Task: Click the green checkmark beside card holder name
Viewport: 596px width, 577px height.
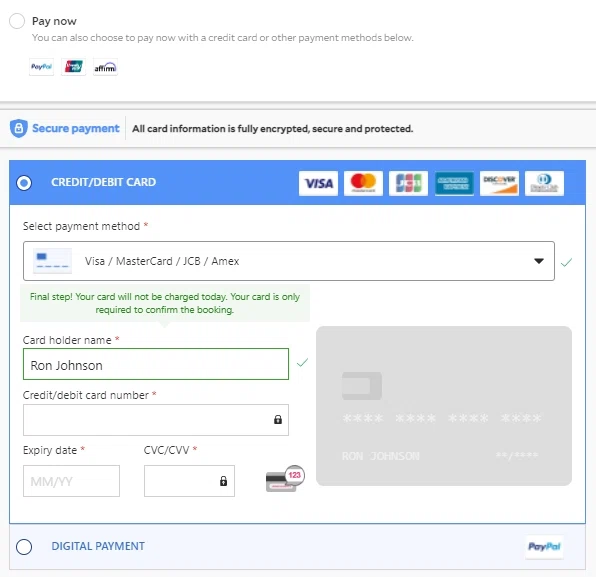Action: pos(302,363)
